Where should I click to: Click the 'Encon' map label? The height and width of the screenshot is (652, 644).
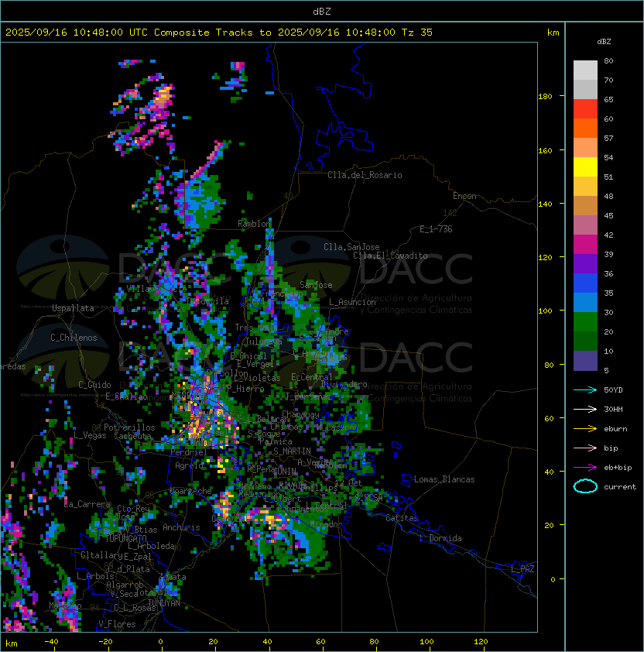click(x=464, y=196)
